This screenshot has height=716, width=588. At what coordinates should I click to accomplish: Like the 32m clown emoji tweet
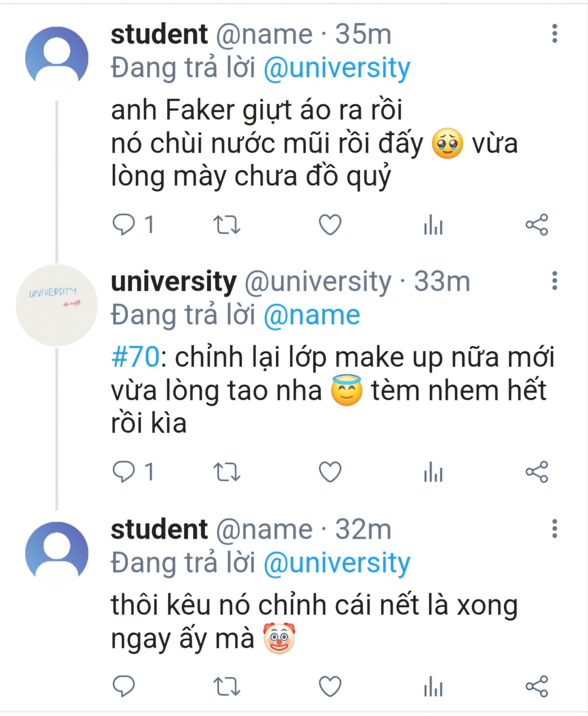tap(330, 686)
